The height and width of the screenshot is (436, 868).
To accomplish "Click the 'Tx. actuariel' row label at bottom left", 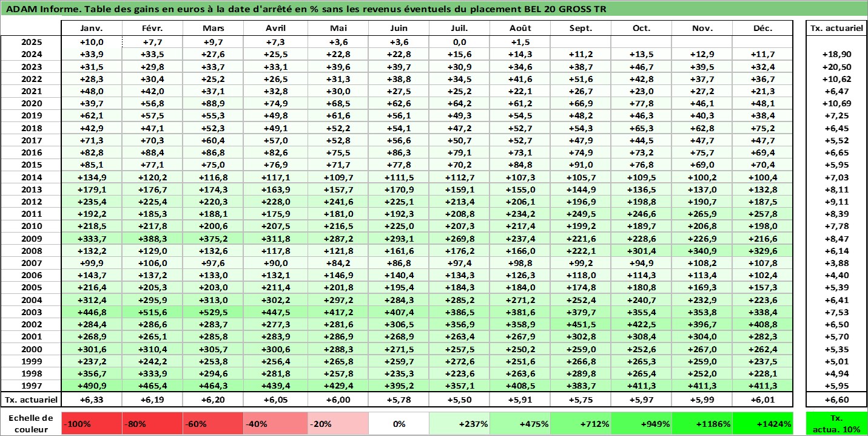I will [x=31, y=400].
